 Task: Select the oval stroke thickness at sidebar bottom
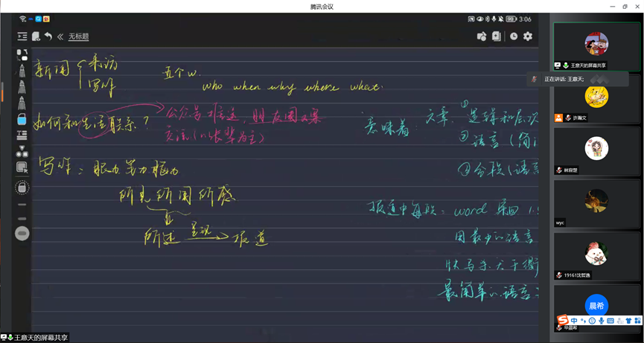coord(22,234)
